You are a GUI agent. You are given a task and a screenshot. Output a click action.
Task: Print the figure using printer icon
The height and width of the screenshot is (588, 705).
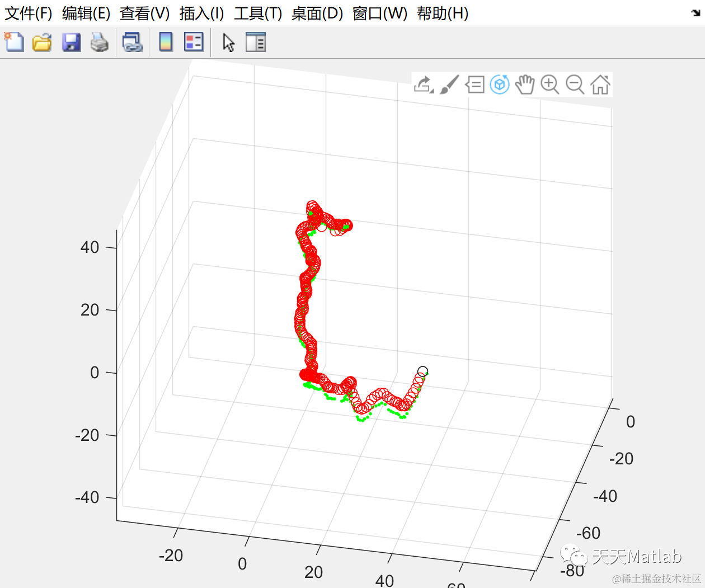[100, 42]
